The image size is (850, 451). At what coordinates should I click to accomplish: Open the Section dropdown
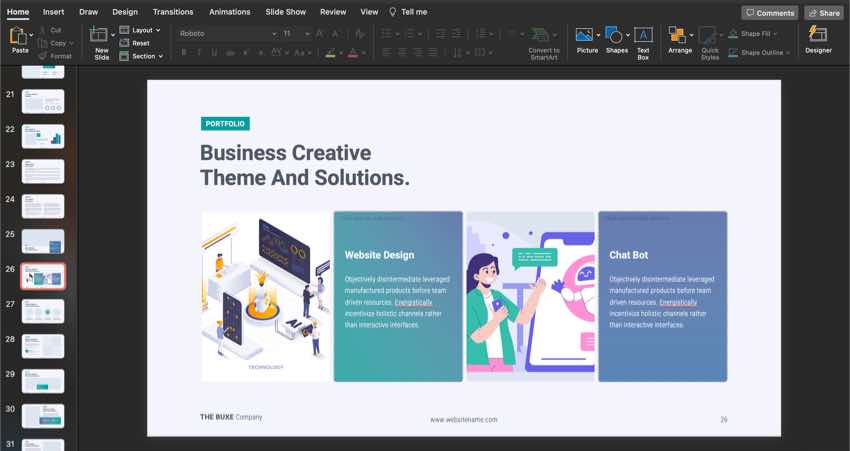141,56
